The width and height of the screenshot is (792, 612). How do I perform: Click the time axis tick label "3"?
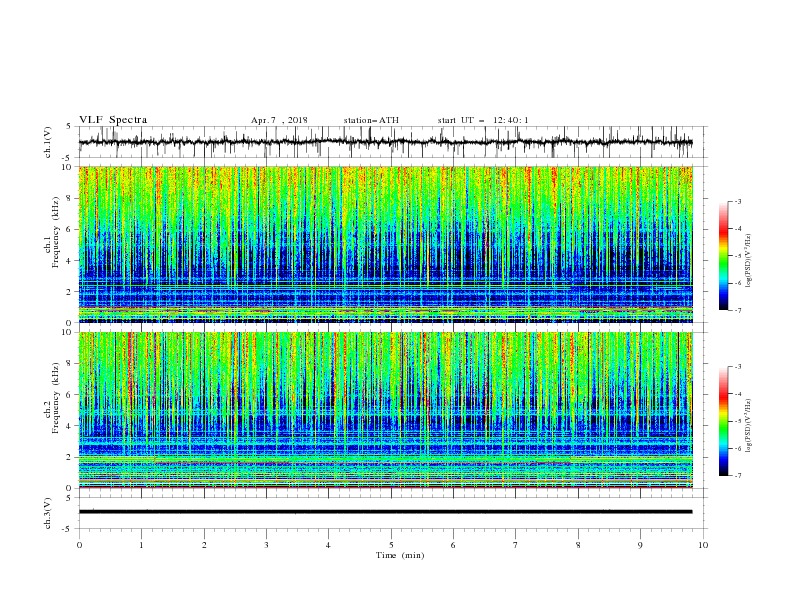point(266,545)
